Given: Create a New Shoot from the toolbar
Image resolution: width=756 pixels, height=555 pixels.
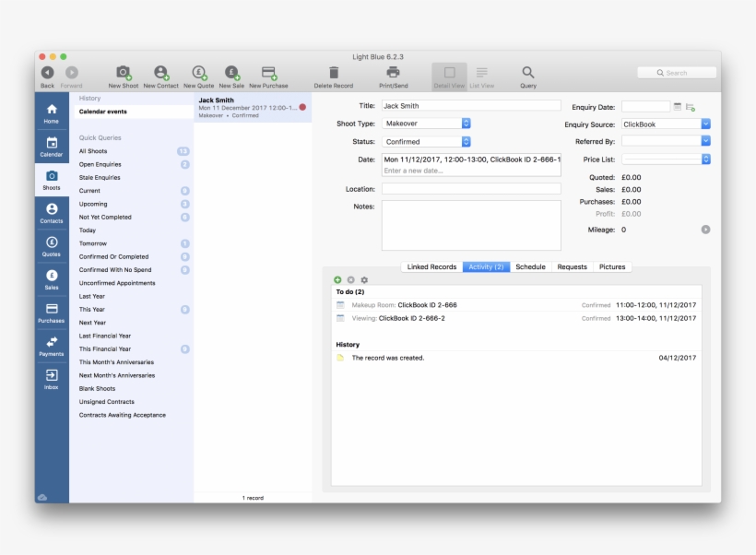Looking at the screenshot, I should tap(123, 72).
